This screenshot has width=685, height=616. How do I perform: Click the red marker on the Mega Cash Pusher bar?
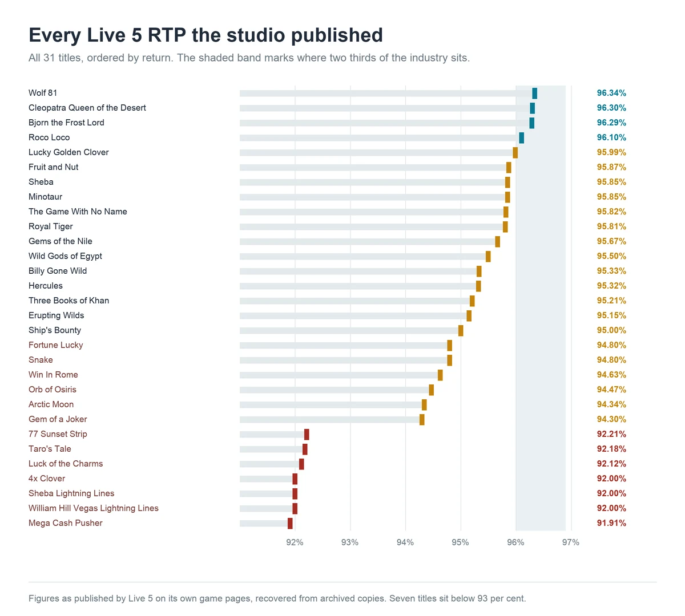point(290,524)
